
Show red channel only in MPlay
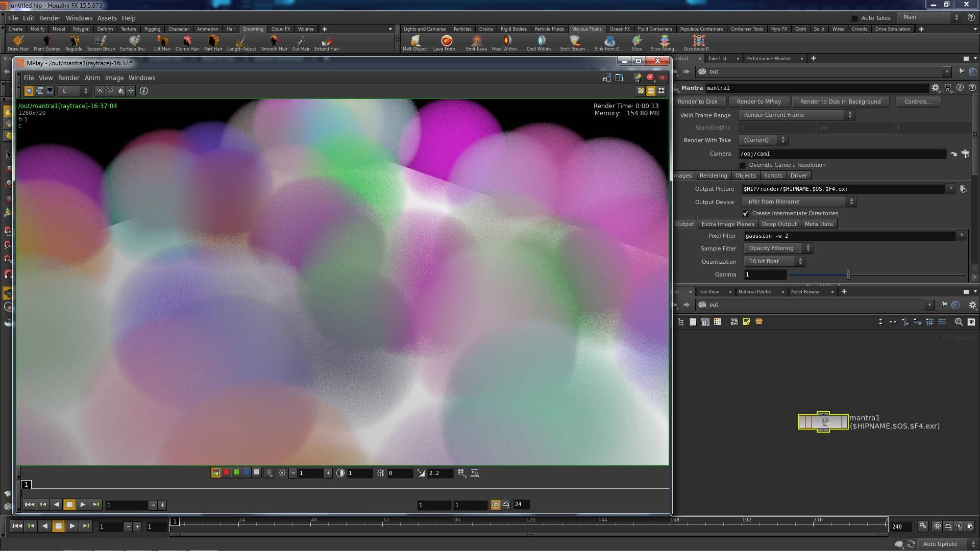tap(226, 473)
